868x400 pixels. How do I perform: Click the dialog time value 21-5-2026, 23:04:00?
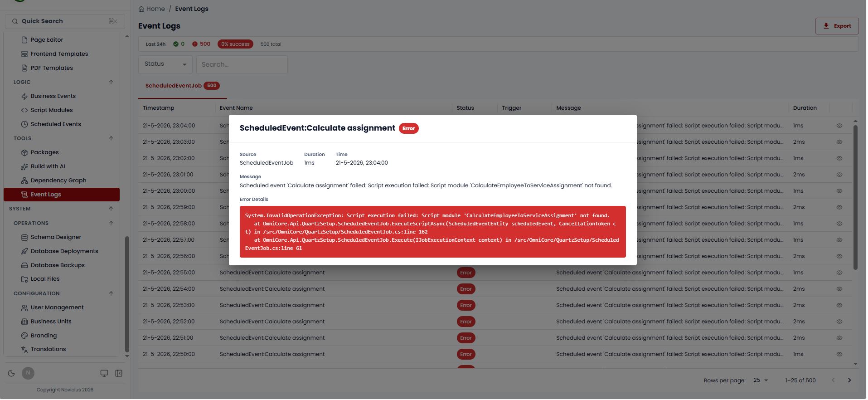362,163
